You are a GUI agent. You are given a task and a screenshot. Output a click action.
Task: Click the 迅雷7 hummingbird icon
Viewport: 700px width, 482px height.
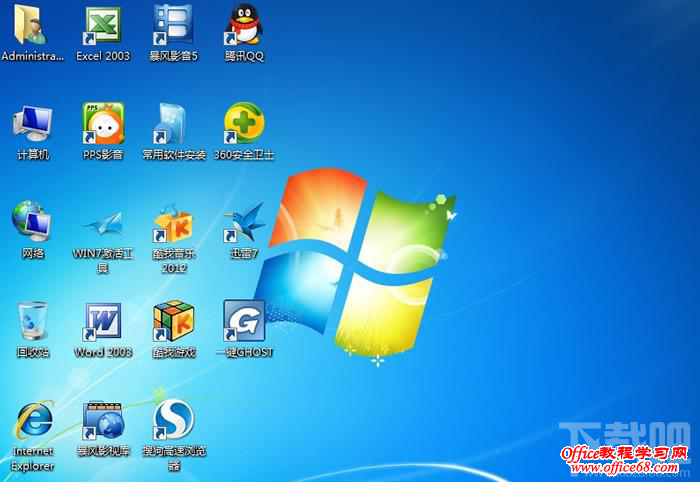click(244, 222)
